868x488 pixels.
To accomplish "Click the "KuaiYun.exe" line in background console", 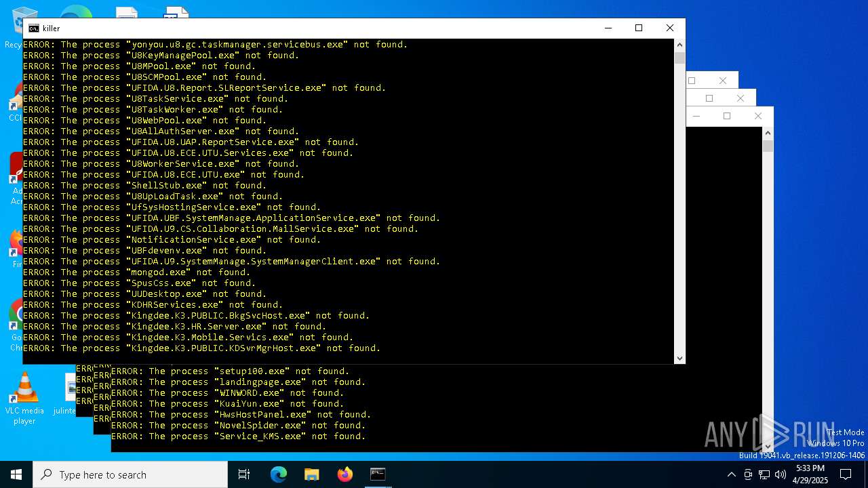I will [x=227, y=404].
